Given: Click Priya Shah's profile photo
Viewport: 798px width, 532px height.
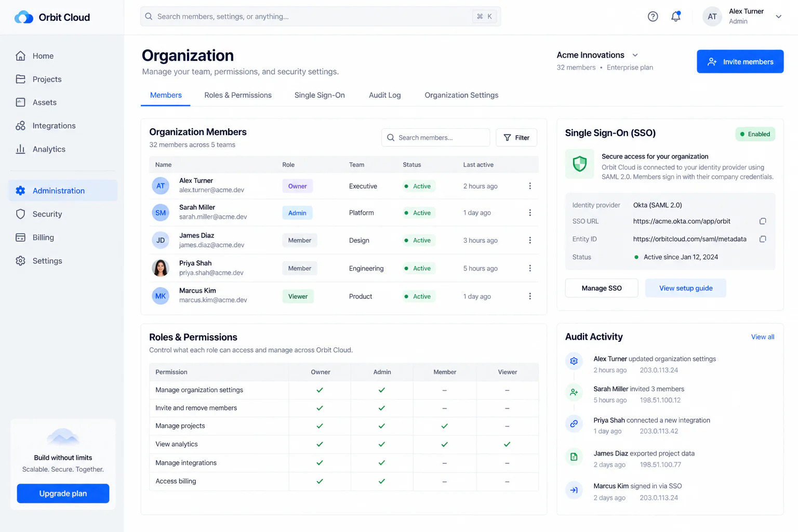Looking at the screenshot, I should [161, 268].
